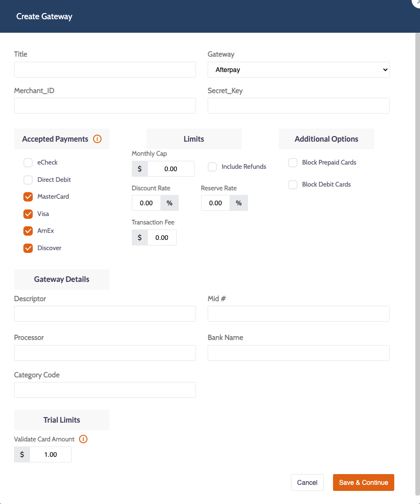420x504 pixels.
Task: Untick the AmEx checkbox
Action: (x=28, y=231)
